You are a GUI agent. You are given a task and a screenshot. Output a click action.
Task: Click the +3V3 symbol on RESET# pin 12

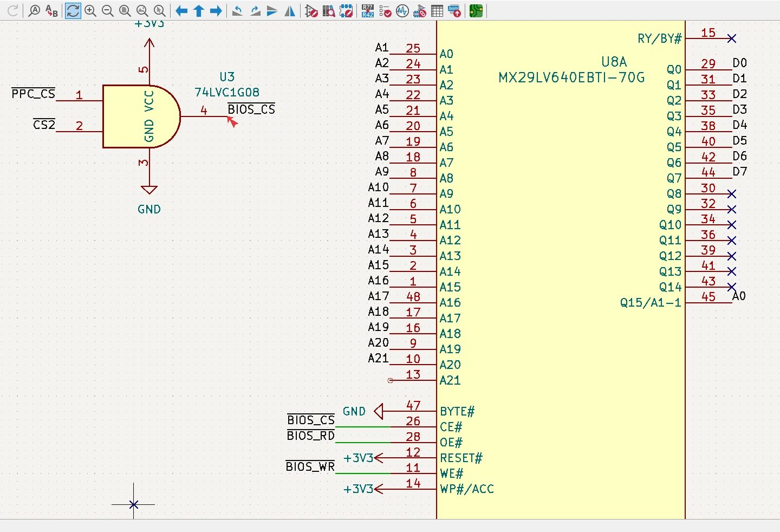[x=363, y=458]
